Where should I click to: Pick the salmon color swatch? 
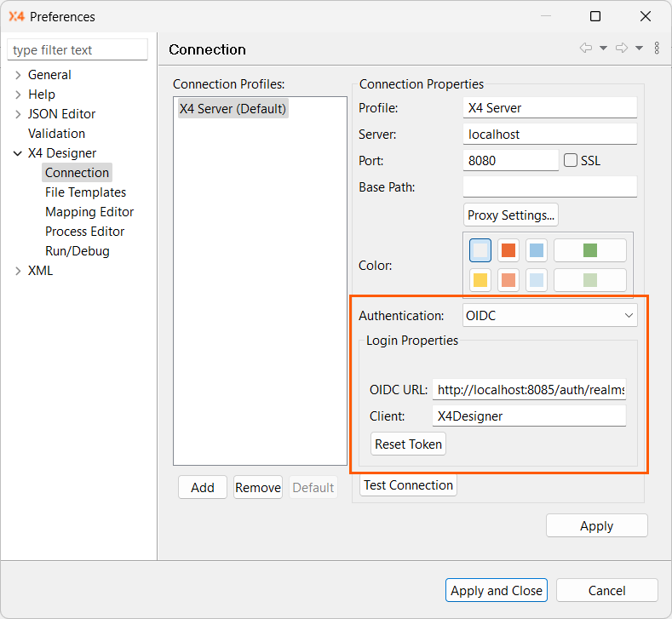coord(508,280)
